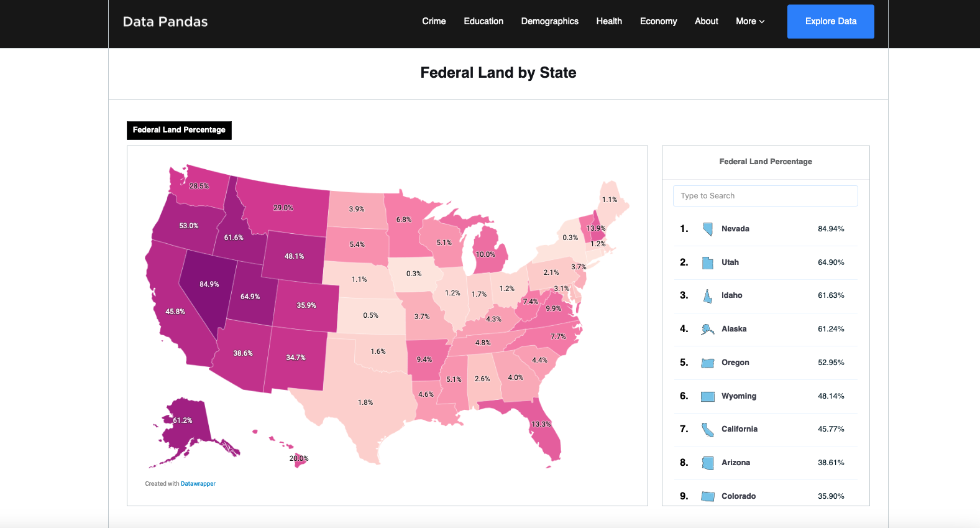Click New Mexico on the map (34.7%)
980x528 pixels.
pos(296,359)
